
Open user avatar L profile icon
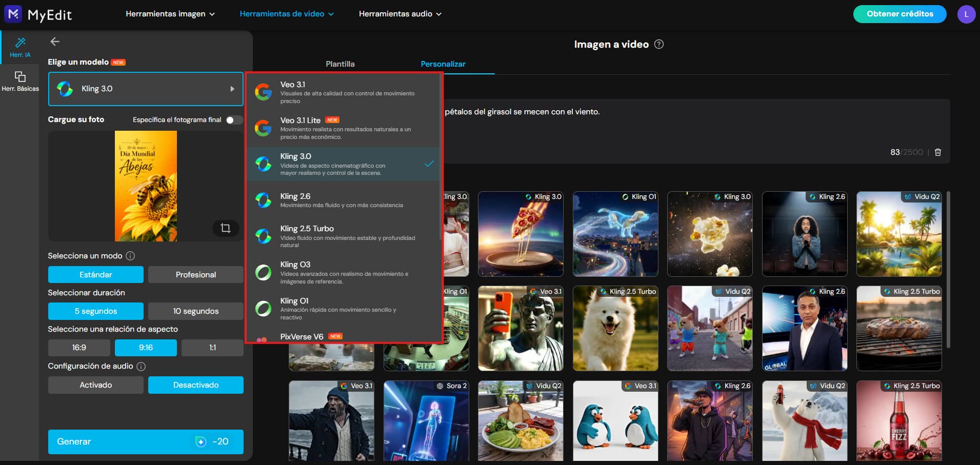tap(966, 14)
